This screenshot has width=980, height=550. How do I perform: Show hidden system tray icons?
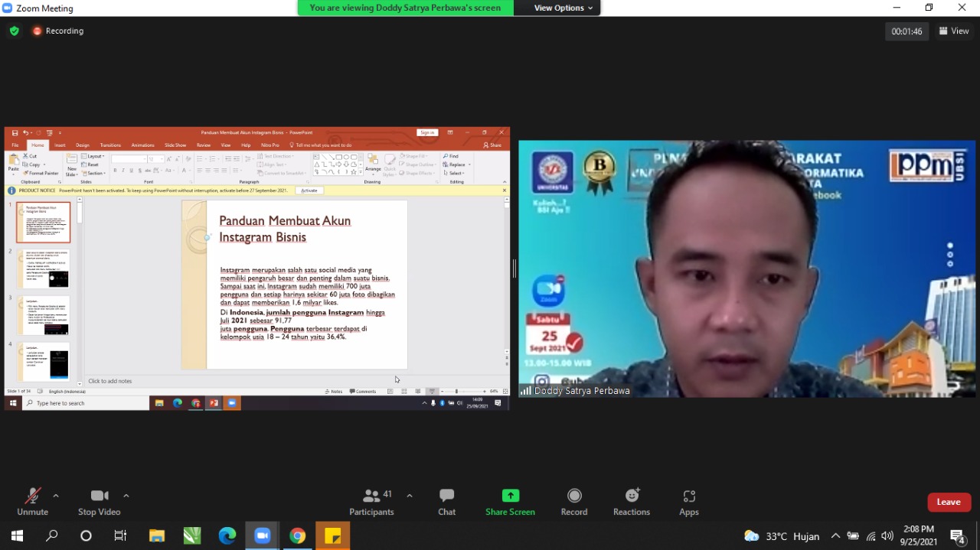[835, 536]
